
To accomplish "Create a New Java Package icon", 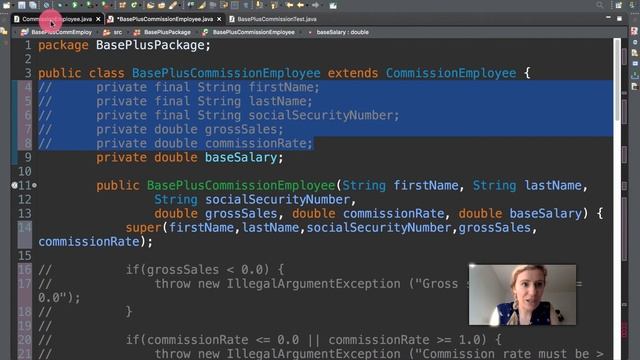I will pyautogui.click(x=122, y=5).
